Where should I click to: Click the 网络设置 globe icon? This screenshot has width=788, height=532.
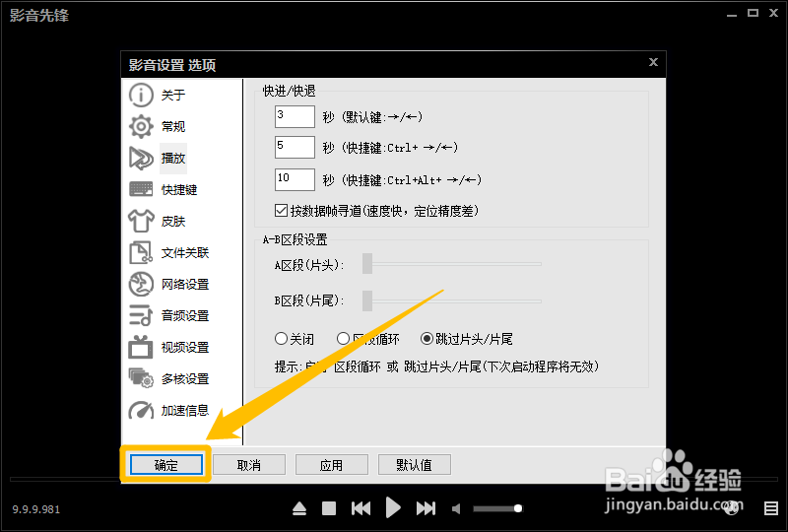[141, 284]
